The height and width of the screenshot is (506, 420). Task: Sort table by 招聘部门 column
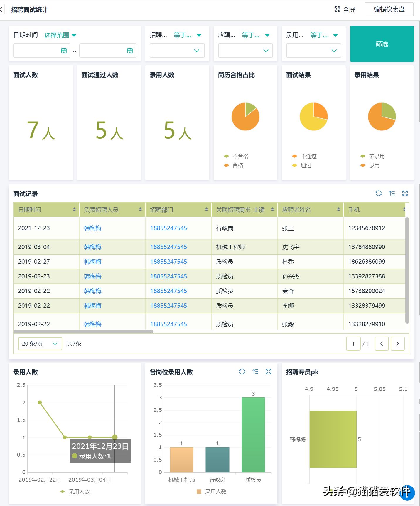[x=206, y=209]
